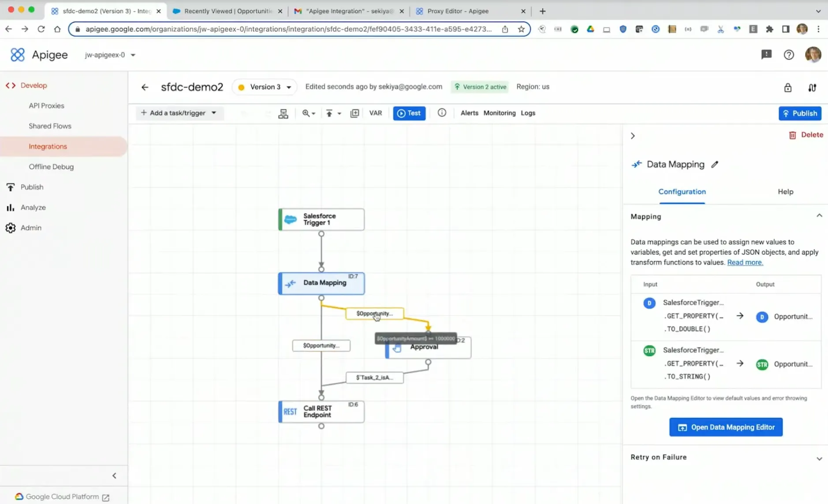Open the jw-apigeex-0 organization dropdown
The image size is (828, 504).
[110, 55]
